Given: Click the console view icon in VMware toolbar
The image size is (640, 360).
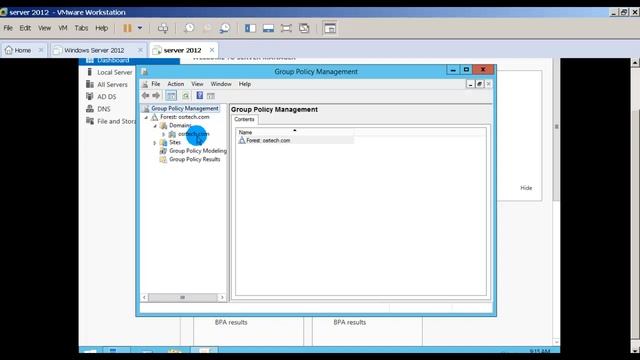Looking at the screenshot, I should pos(330,28).
